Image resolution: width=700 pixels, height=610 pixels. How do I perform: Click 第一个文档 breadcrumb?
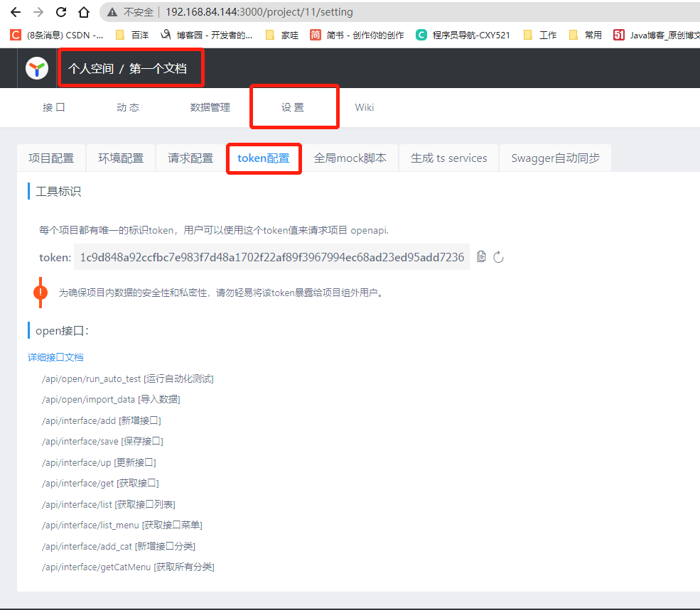pos(158,68)
